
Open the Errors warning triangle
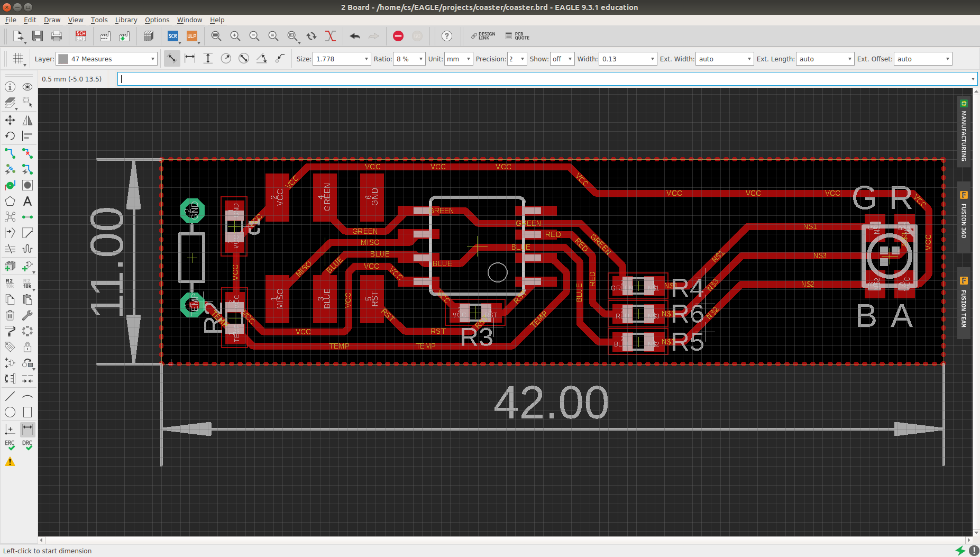point(10,462)
